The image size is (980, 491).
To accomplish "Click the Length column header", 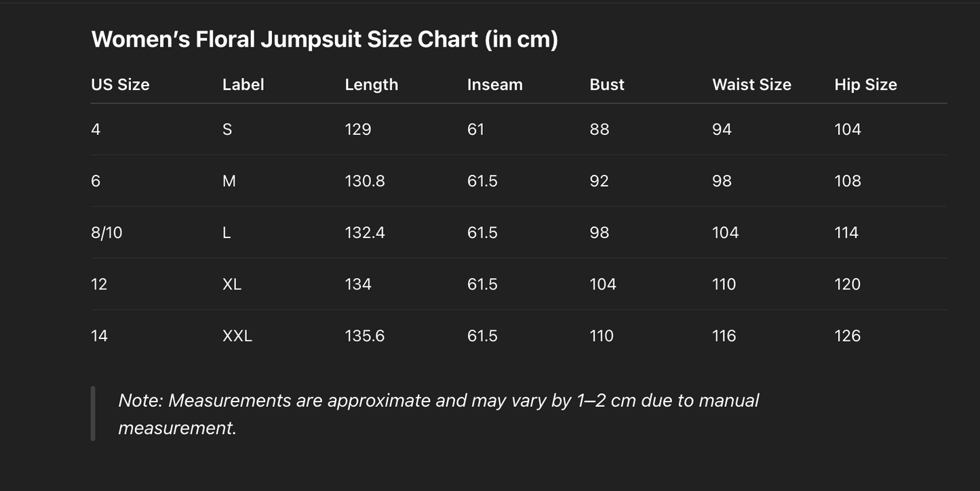I will pos(371,85).
